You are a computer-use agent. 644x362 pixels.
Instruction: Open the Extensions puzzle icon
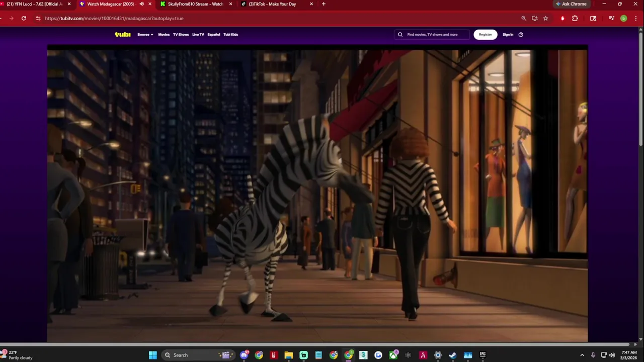tap(575, 18)
